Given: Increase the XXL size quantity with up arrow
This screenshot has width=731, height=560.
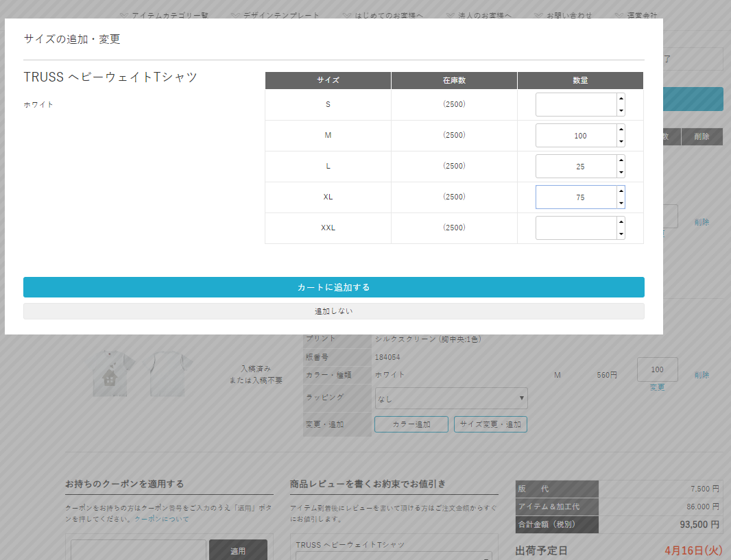Looking at the screenshot, I should 621,222.
